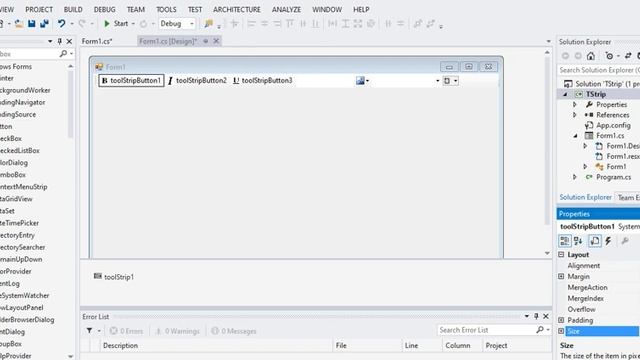The image size is (640, 360).
Task: Pin the Toolbox panel
Action: pos(60,41)
